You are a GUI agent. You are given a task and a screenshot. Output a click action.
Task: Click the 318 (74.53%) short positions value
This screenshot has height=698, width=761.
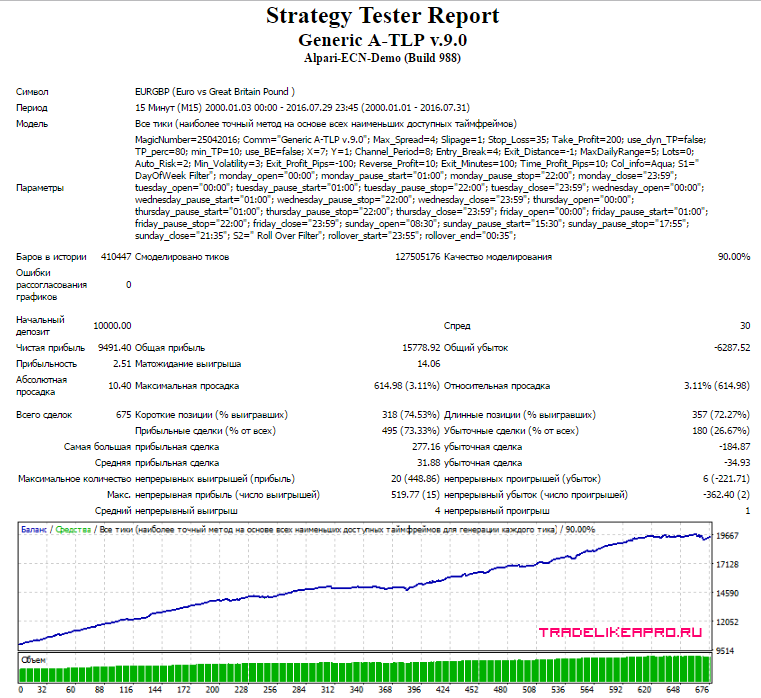411,415
